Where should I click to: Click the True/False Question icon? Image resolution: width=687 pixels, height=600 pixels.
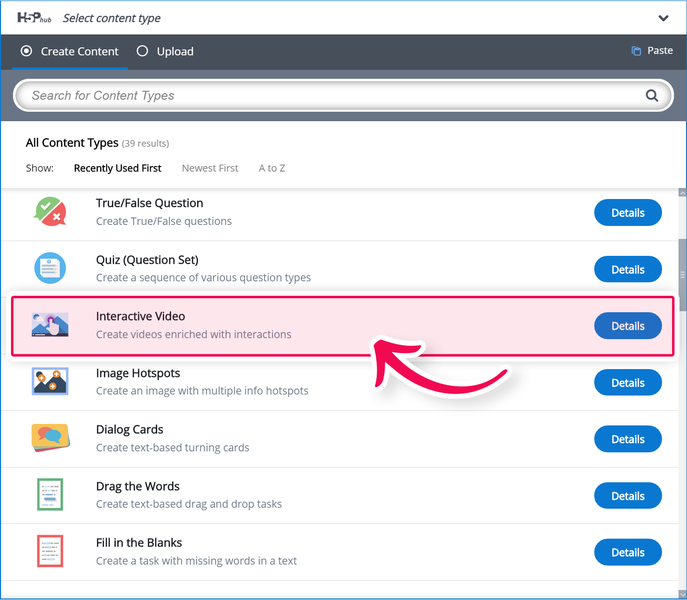pyautogui.click(x=50, y=212)
